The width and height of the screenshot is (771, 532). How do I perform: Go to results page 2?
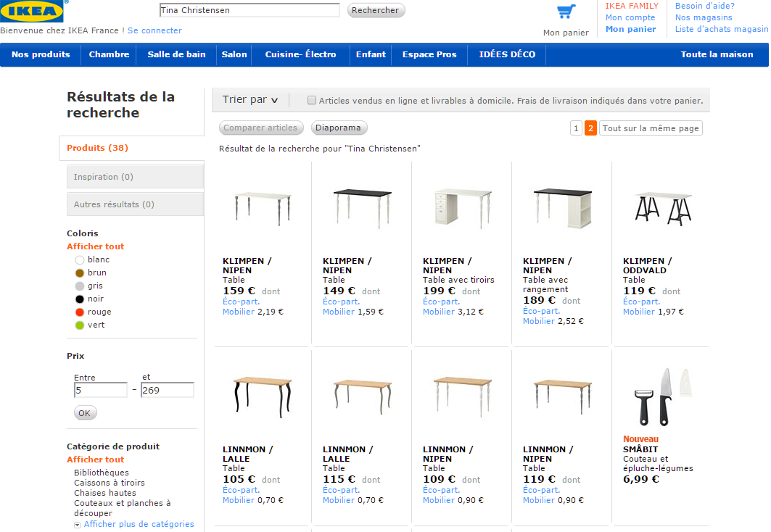(590, 128)
